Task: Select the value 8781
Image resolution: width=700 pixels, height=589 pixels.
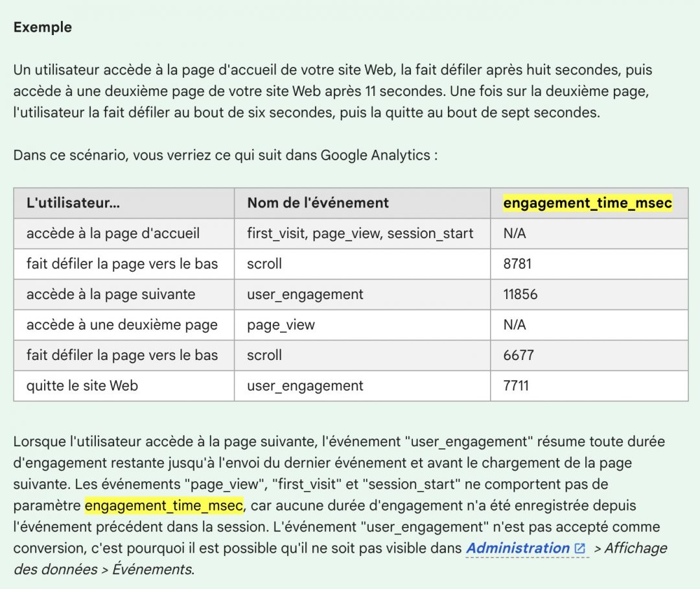Action: coord(517,263)
